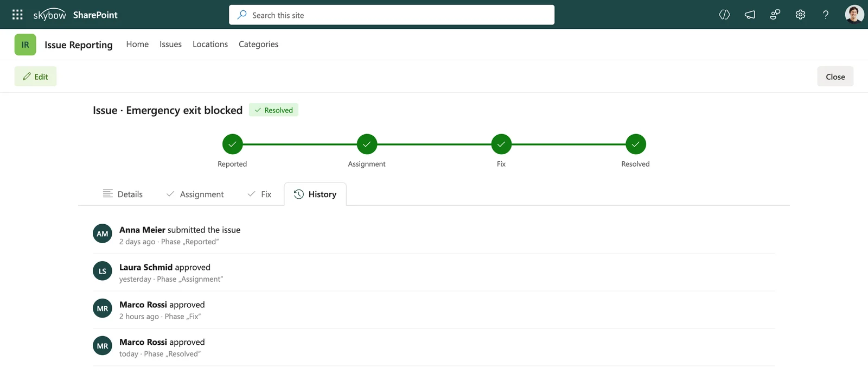Click 'Marco Rossi approved' above '2 hours ago'

[162, 305]
